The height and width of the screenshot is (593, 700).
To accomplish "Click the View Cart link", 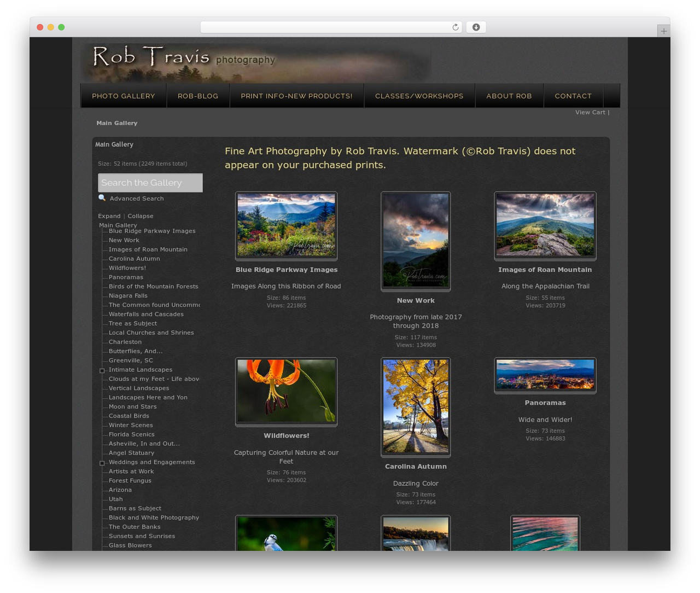I will coord(590,112).
